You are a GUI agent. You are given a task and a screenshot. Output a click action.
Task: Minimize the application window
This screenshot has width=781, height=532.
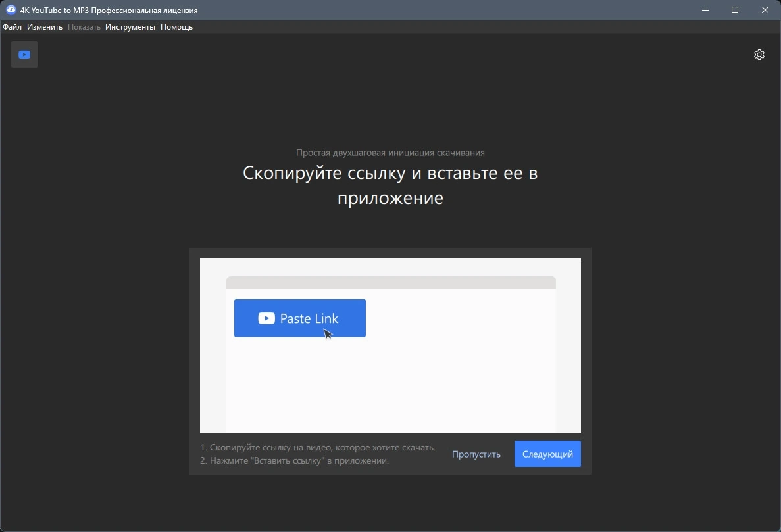pyautogui.click(x=705, y=10)
